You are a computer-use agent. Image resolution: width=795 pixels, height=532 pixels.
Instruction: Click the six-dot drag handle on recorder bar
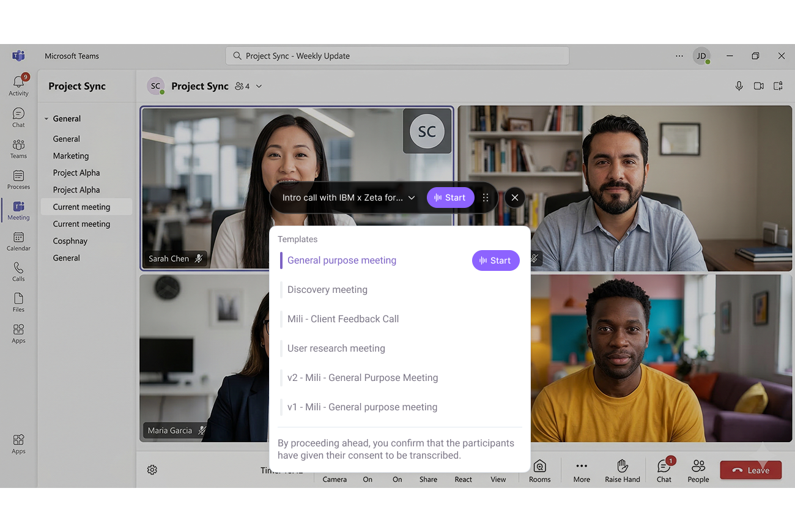tap(486, 198)
